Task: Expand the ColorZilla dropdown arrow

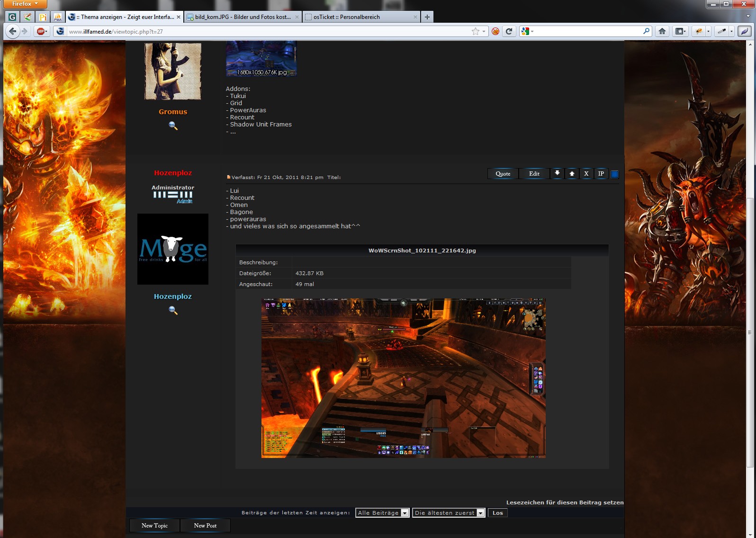Action: [731, 31]
